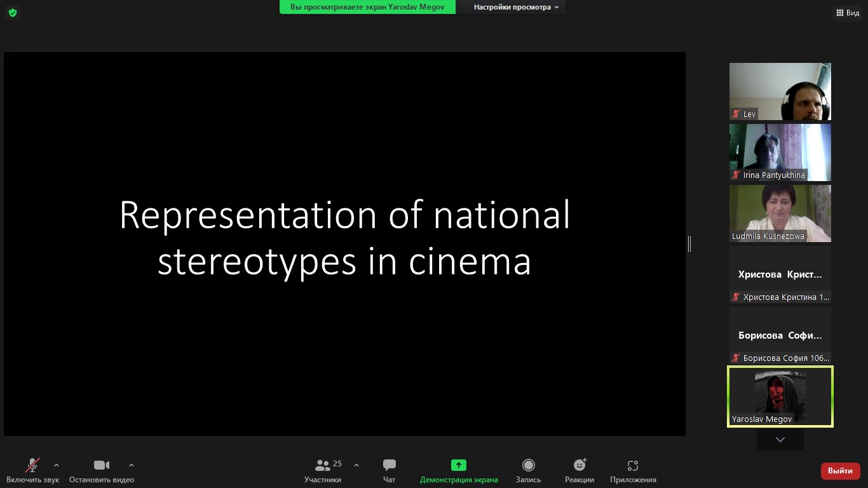Click the green screen viewing banner

click(x=367, y=7)
